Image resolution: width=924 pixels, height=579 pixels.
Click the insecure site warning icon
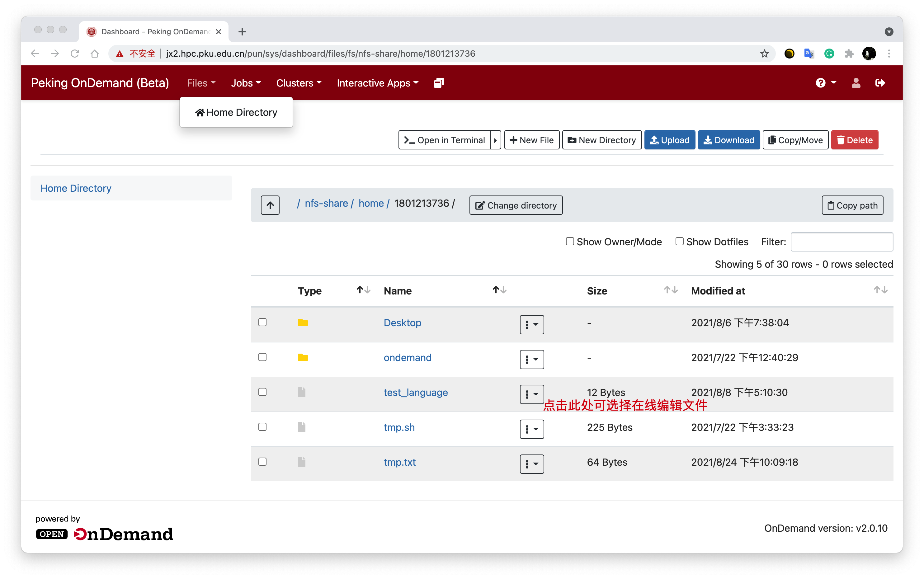coord(120,54)
